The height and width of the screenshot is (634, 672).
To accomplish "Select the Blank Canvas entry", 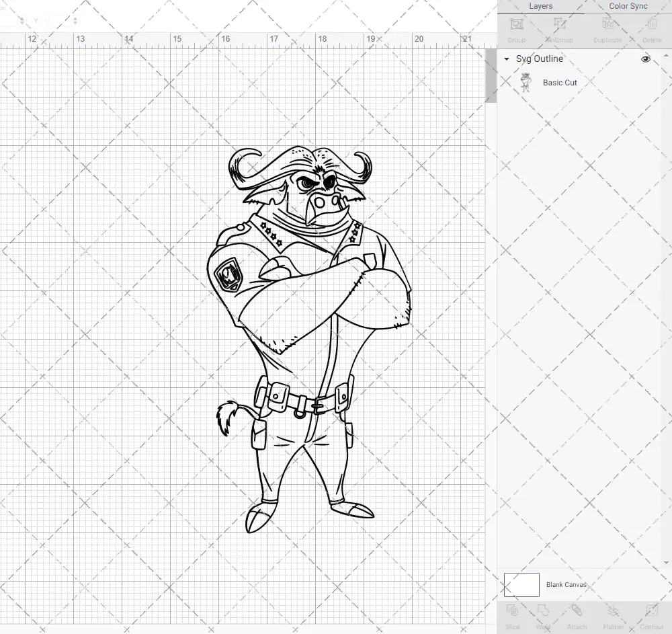I will click(566, 584).
